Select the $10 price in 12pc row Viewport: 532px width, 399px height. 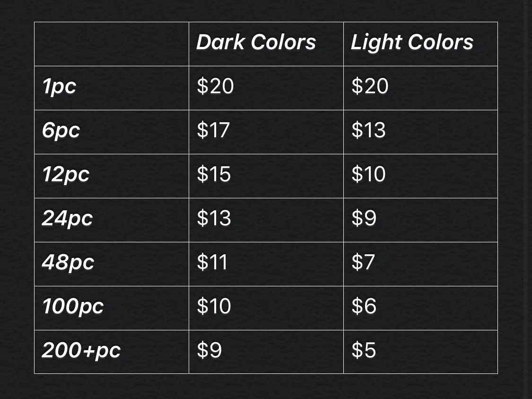pyautogui.click(x=368, y=174)
